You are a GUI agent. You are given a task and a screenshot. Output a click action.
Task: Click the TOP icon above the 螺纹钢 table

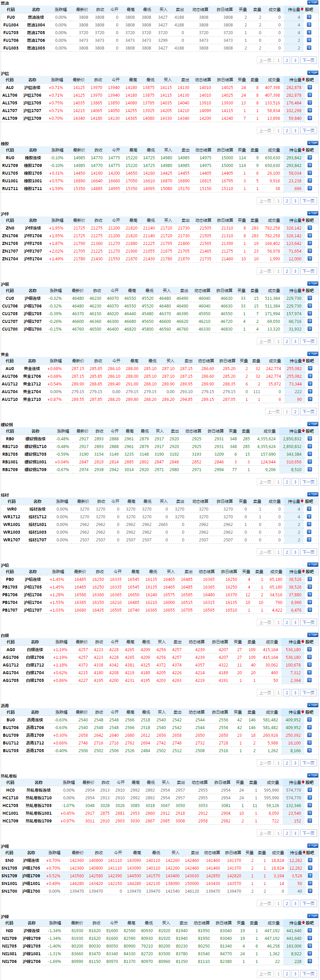point(313,424)
